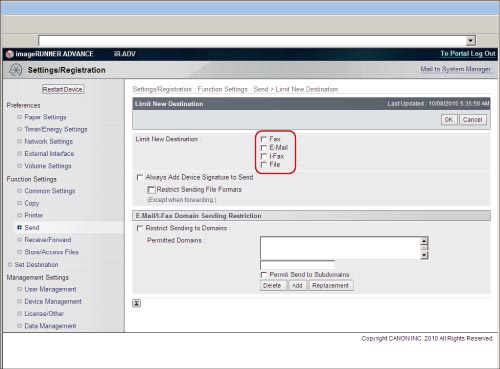The height and width of the screenshot is (369, 500).
Task: Open User Management in sidebar
Action: click(x=50, y=289)
